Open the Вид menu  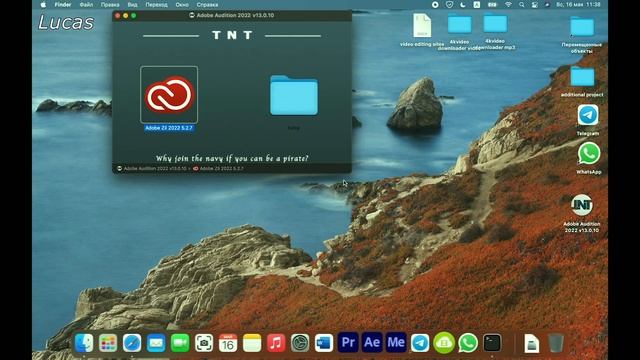[x=132, y=5]
